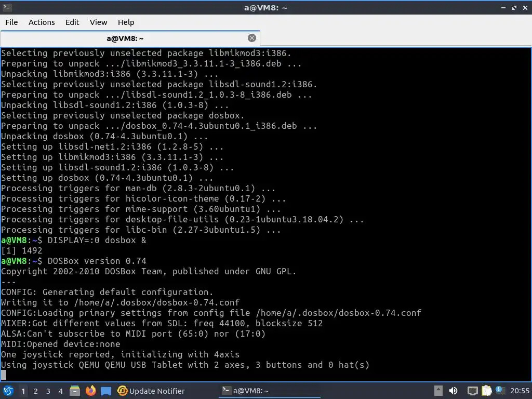Click 'Setting up libmikmod3:i386' line
Image resolution: width=532 pixels, height=399 pixels.
[112, 157]
